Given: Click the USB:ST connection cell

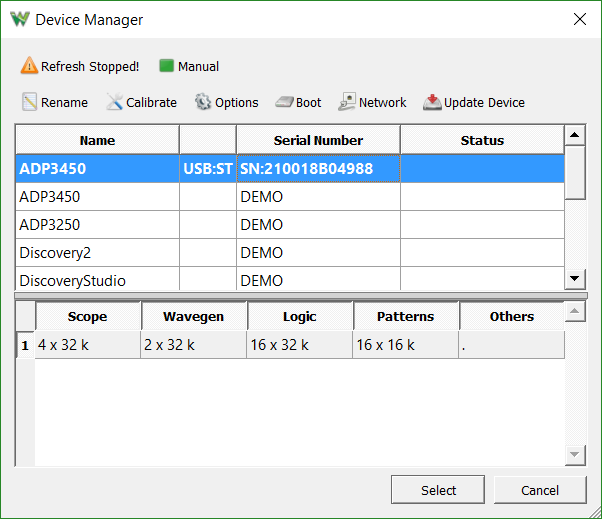Looking at the screenshot, I should [208, 169].
